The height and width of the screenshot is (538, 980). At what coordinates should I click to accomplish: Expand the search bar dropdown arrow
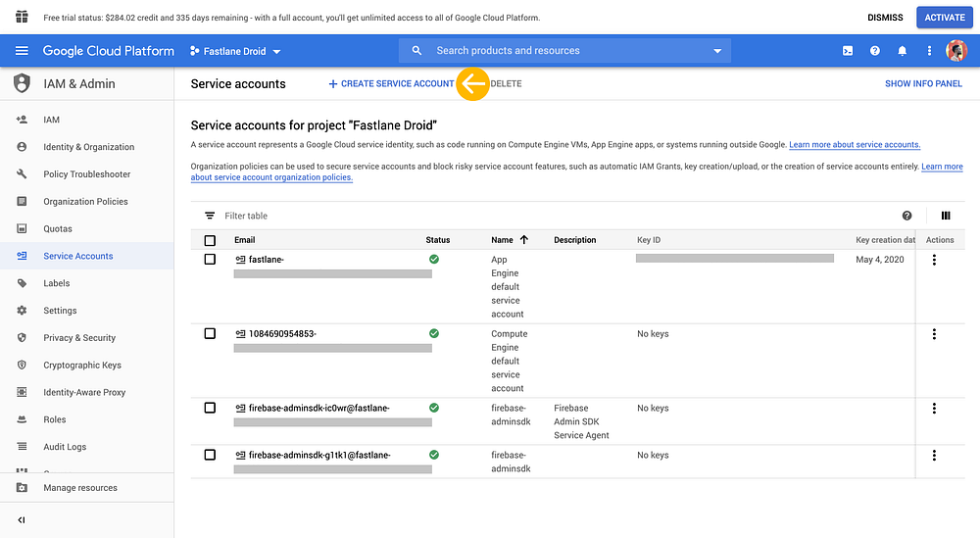(x=717, y=51)
